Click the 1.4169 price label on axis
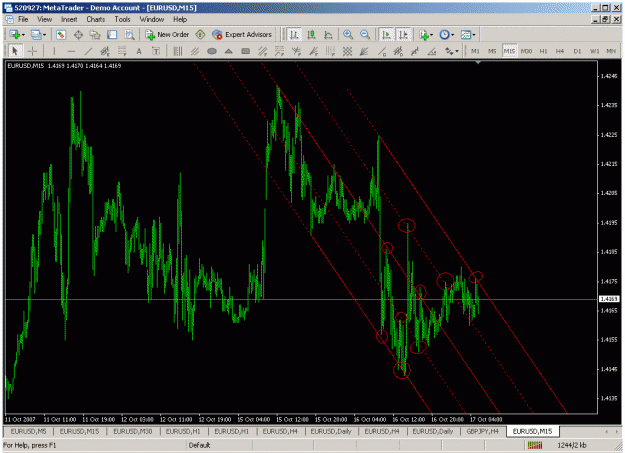 click(x=609, y=299)
